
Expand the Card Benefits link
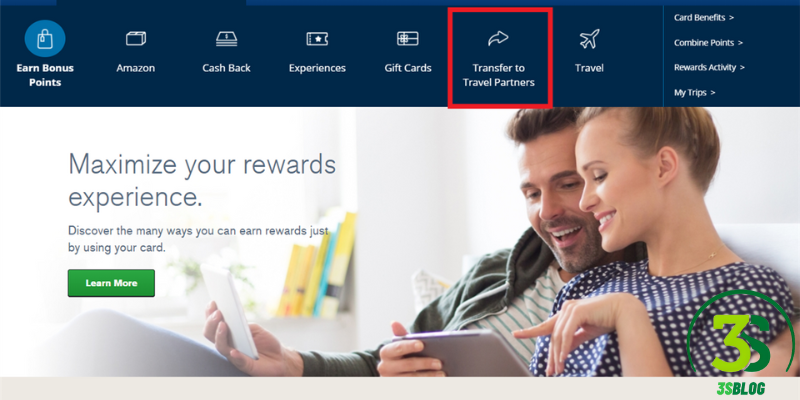pos(704,18)
